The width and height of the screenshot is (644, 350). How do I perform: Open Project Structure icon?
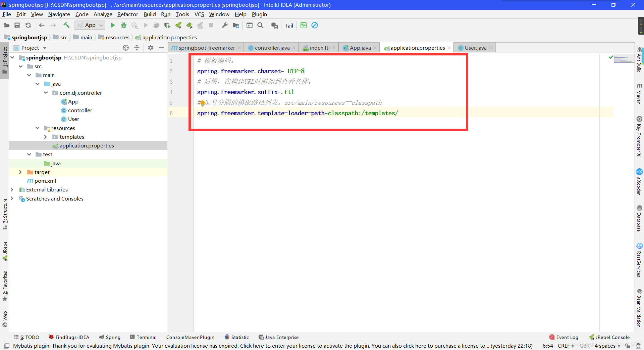click(x=236, y=26)
